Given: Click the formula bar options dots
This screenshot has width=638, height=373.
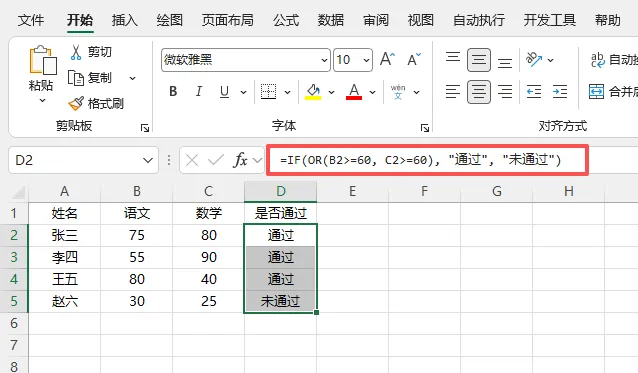Looking at the screenshot, I should [x=169, y=160].
